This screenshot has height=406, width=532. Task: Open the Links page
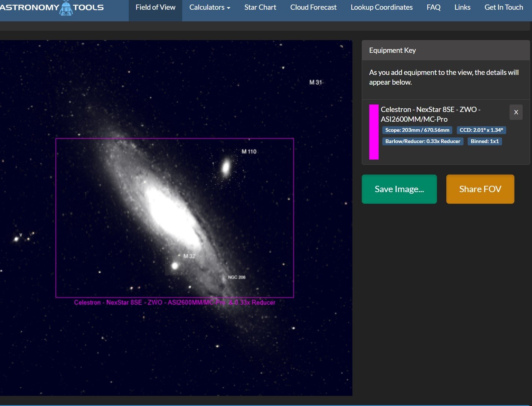click(x=462, y=7)
